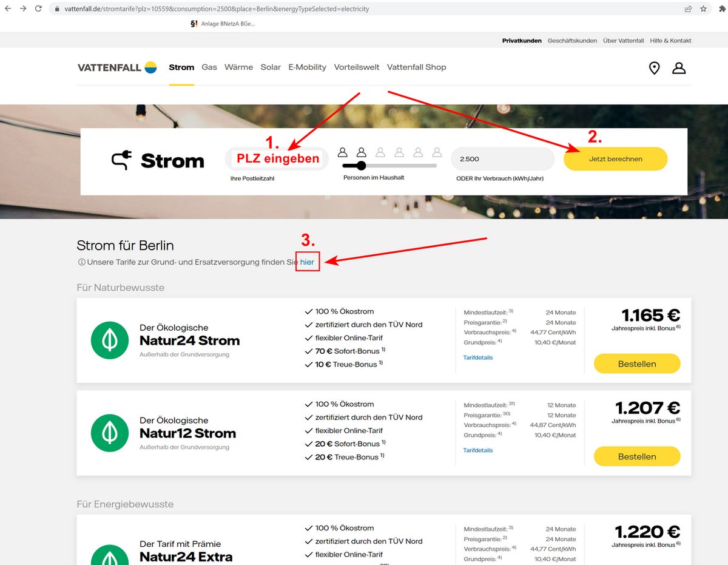728x565 pixels.
Task: Click the Natur24 Extra green leaf icon
Action: point(110,555)
